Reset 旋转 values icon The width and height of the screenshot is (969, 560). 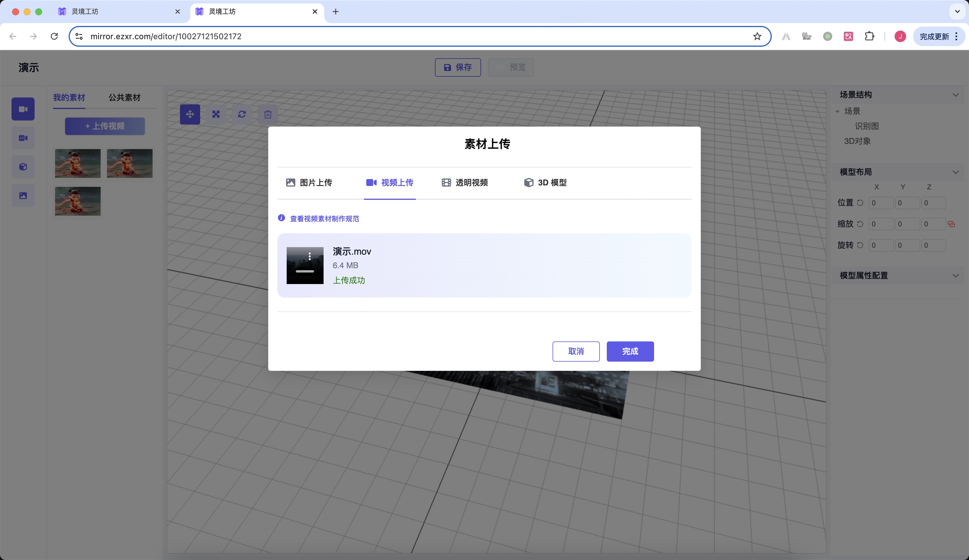click(860, 245)
